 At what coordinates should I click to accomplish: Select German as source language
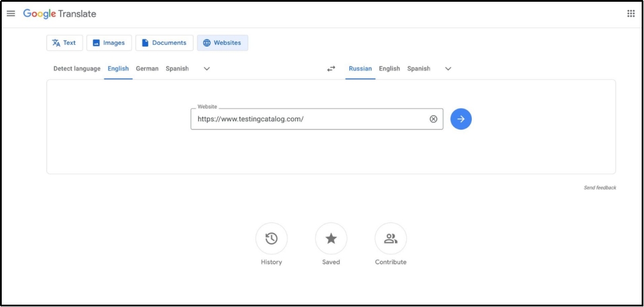coord(147,69)
